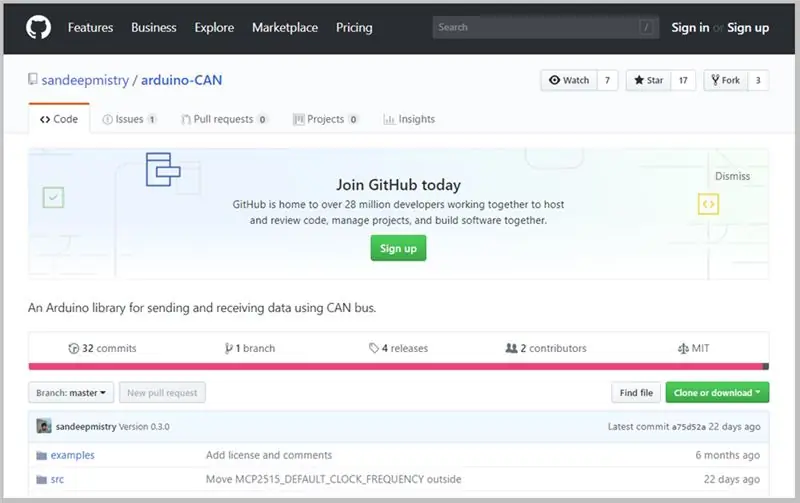Open 'Add license and comments' commit message

(269, 455)
